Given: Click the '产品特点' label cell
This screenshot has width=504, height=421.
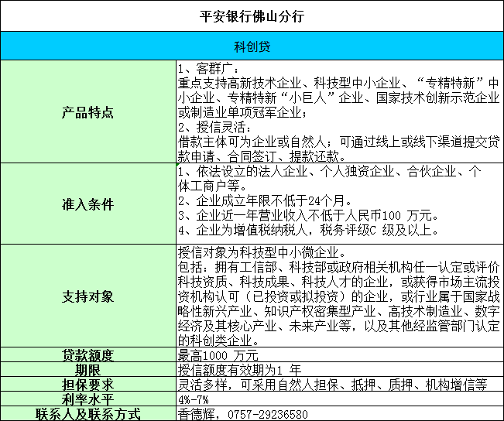Looking at the screenshot, I should point(88,111).
